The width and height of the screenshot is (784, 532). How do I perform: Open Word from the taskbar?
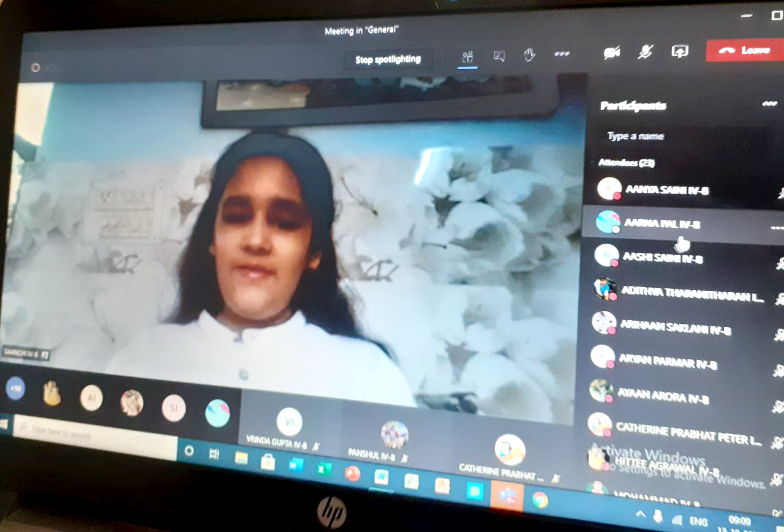[382, 476]
